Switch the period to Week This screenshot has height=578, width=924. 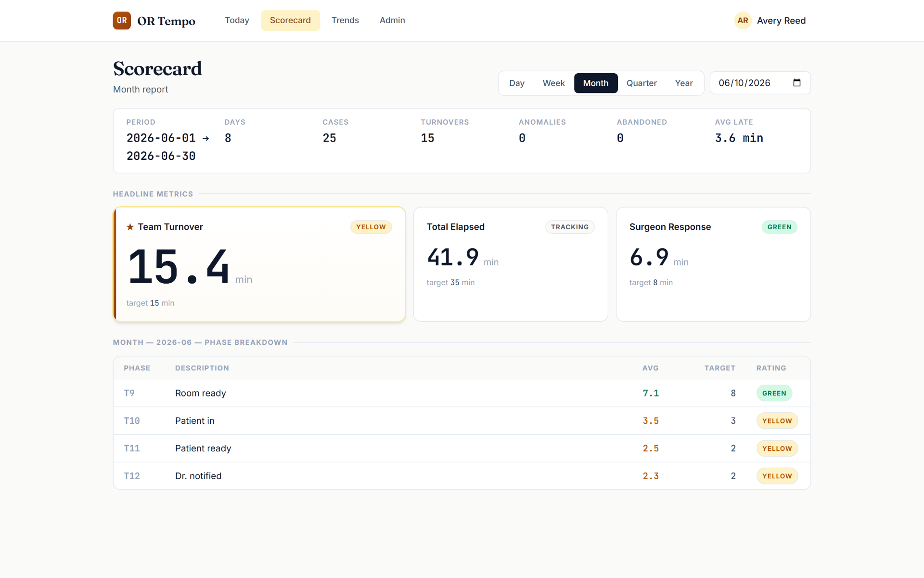(x=553, y=83)
